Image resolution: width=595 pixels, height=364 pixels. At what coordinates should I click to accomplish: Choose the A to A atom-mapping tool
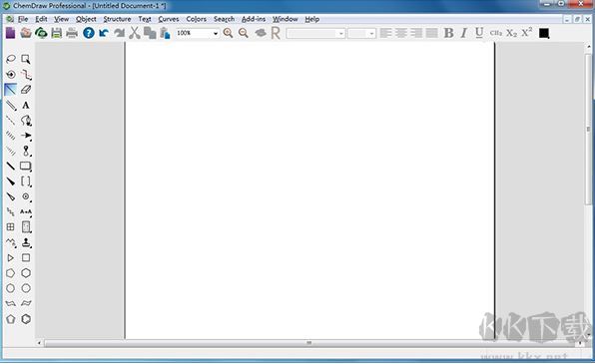pyautogui.click(x=26, y=212)
